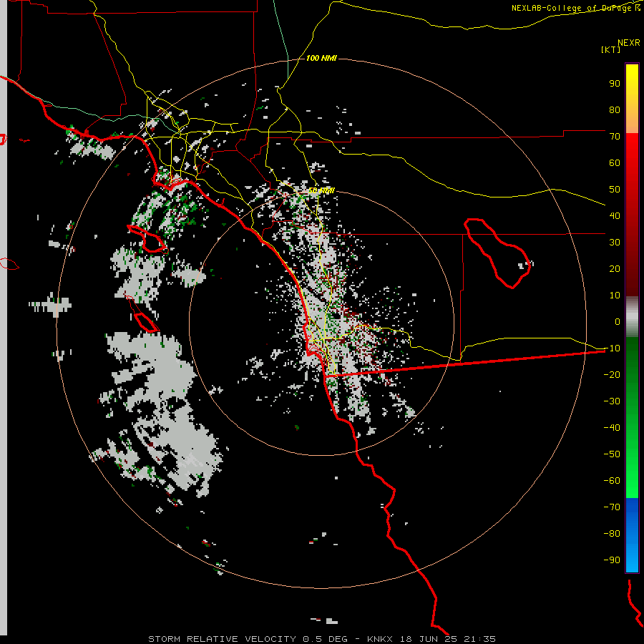This screenshot has height=644, width=644.
Task: Click the 10 value on velocity scale
Action: (x=615, y=296)
